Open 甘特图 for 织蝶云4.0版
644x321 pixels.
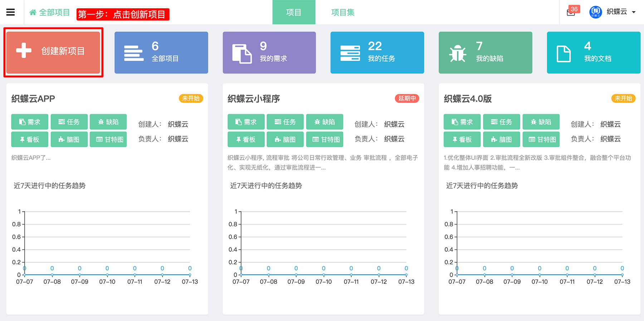coord(541,139)
